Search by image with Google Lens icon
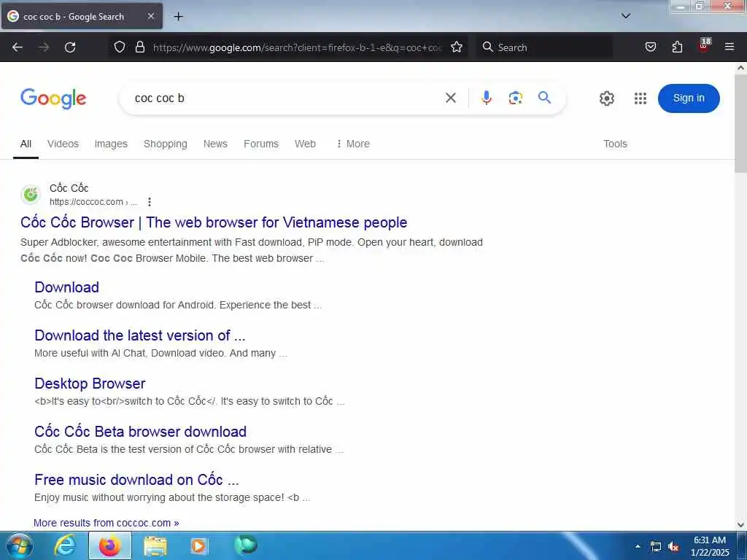The height and width of the screenshot is (560, 747). coord(516,98)
